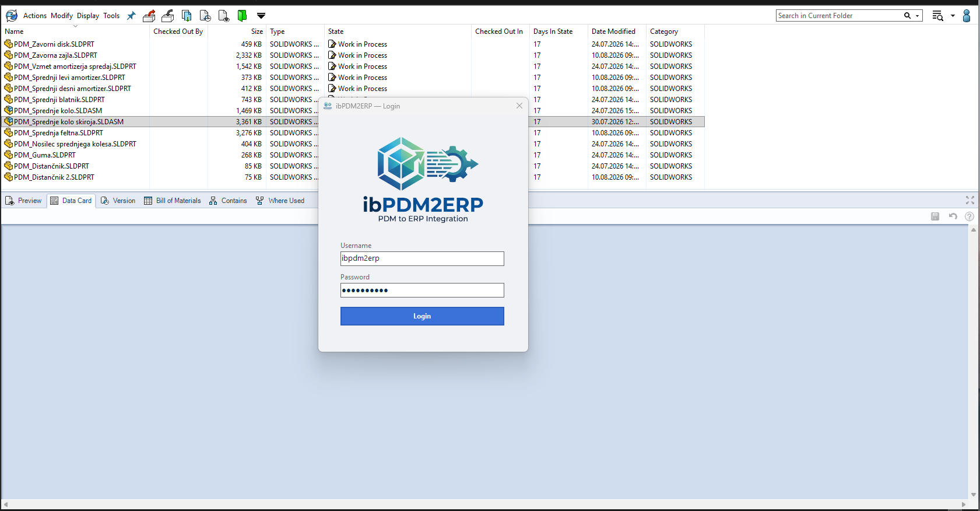The height and width of the screenshot is (511, 980).
Task: Click the horizontal scrollbar right arrow
Action: [x=964, y=505]
